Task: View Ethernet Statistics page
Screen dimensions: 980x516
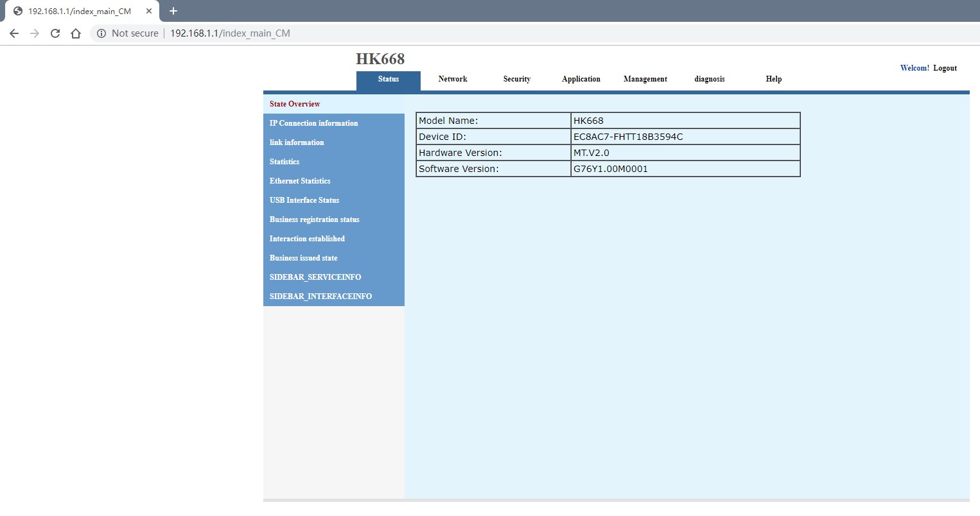Action: (x=300, y=181)
